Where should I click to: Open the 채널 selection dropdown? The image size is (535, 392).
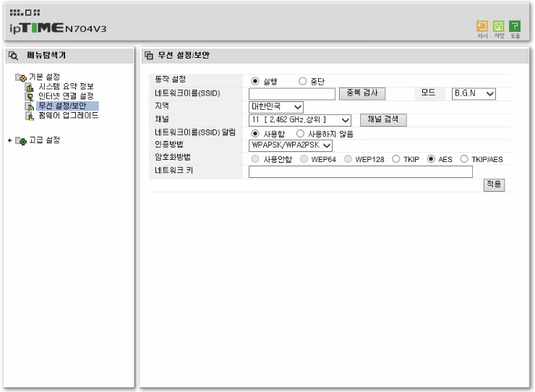(300, 120)
